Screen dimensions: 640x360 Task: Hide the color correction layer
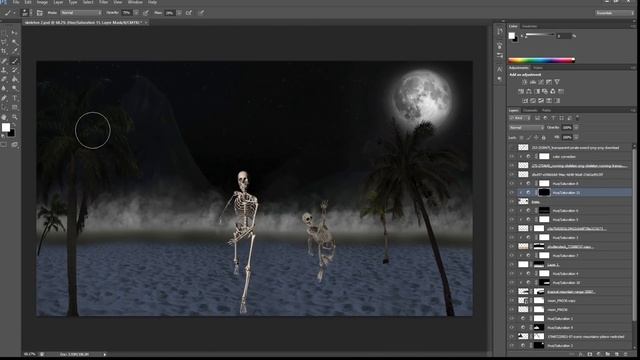[x=512, y=156]
